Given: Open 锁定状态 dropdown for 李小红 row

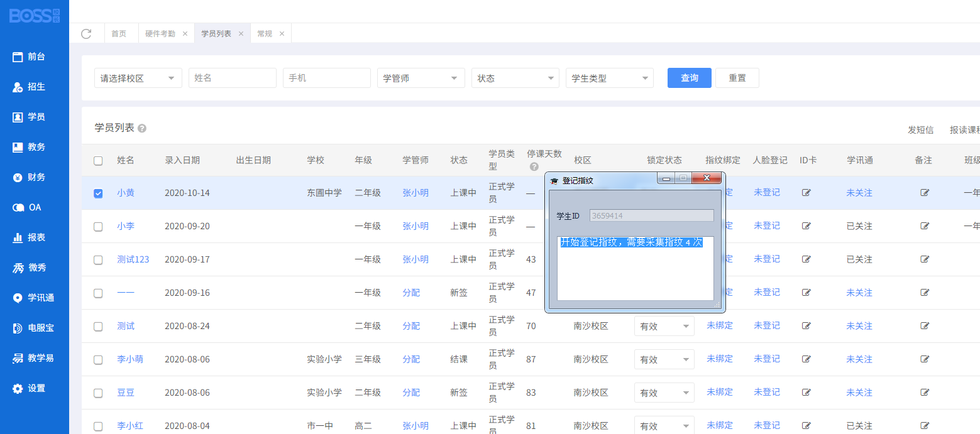Looking at the screenshot, I should coord(664,426).
